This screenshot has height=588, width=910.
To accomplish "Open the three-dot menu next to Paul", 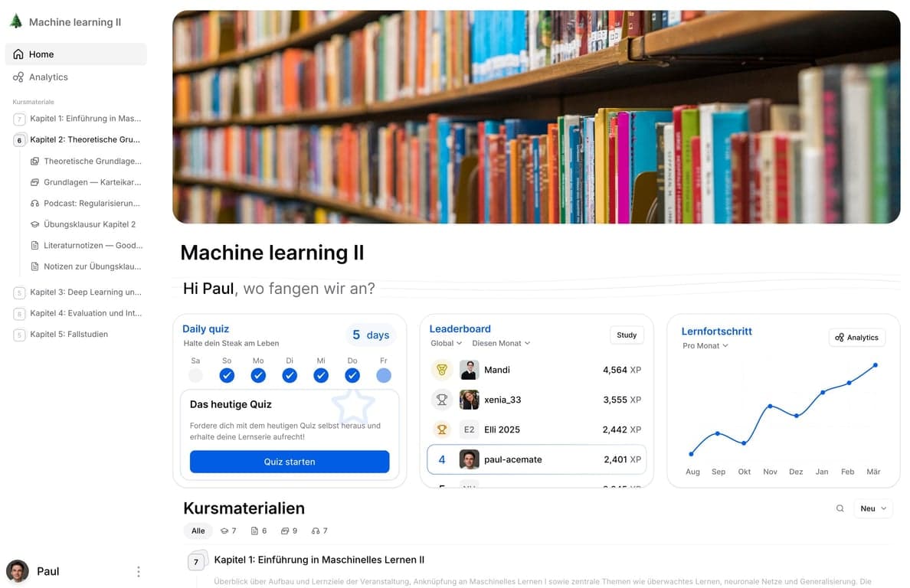I will [138, 572].
